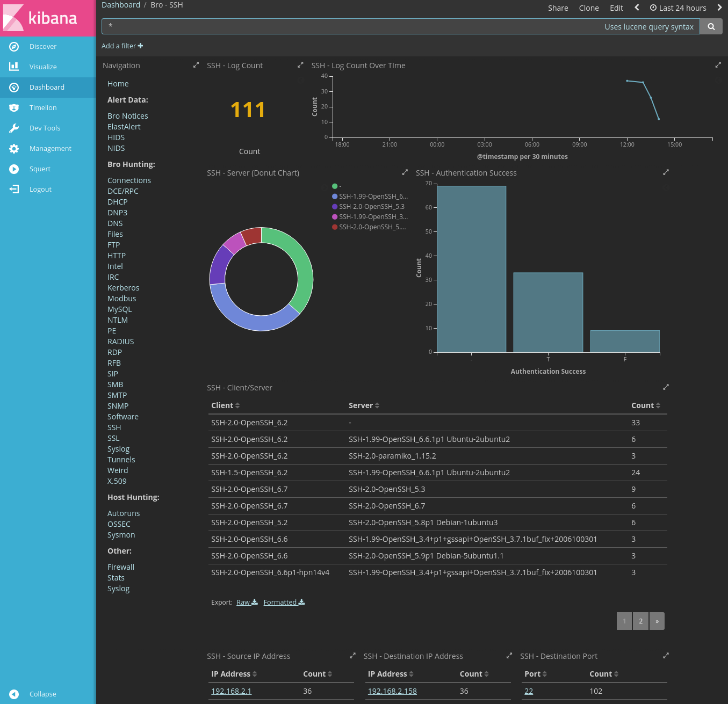Image resolution: width=728 pixels, height=704 pixels.
Task: Expand SSH Destination IP Address panel
Action: (x=509, y=656)
